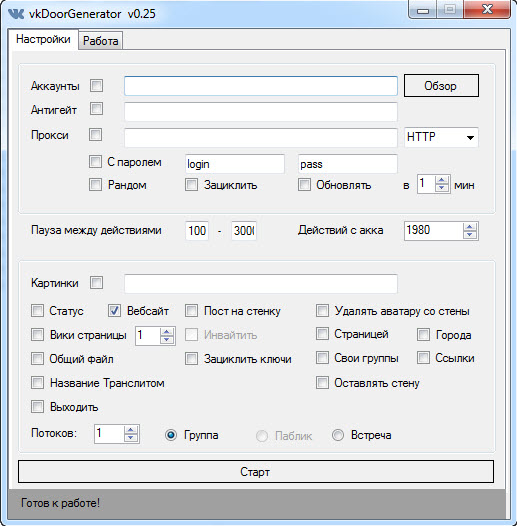Increase the proxy refresh minutes spinner
Image resolution: width=517 pixels, height=526 pixels.
point(442,180)
